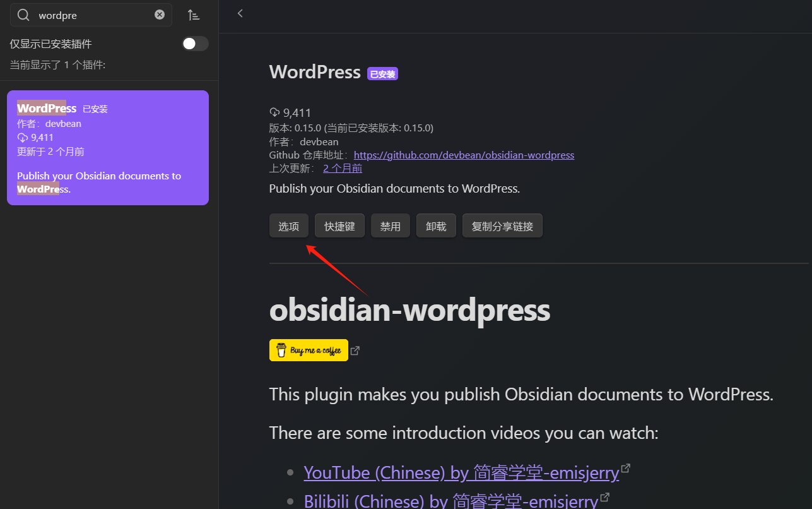Disable the WordPress plugin via 禁用
The height and width of the screenshot is (509, 812).
pos(390,225)
